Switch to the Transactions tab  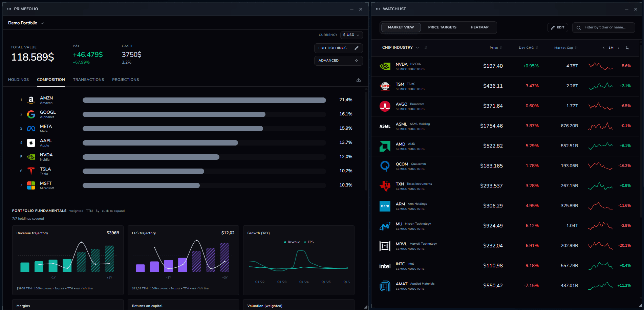point(89,80)
